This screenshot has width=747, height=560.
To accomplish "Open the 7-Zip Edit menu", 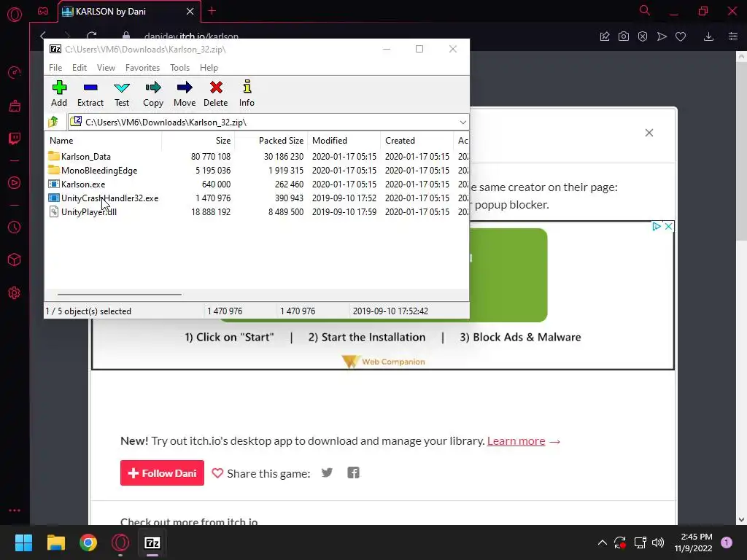I will pyautogui.click(x=79, y=68).
